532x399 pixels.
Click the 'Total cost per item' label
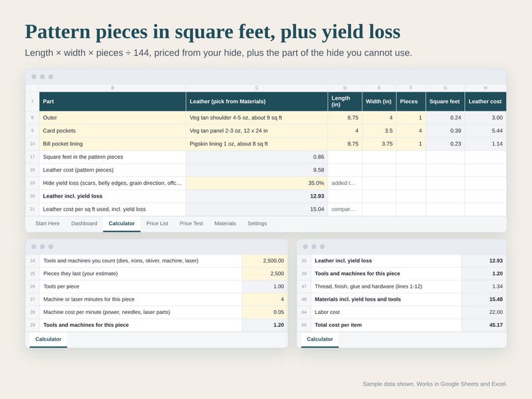[x=338, y=325]
